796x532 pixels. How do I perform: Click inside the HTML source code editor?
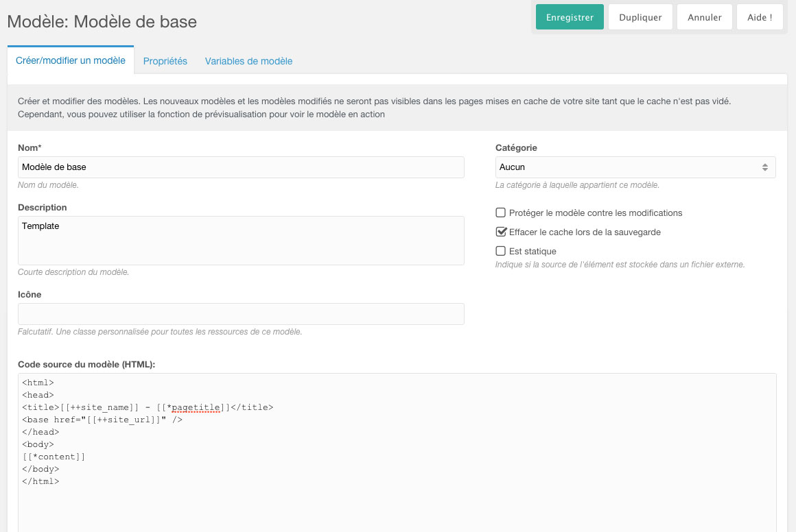coord(397,453)
